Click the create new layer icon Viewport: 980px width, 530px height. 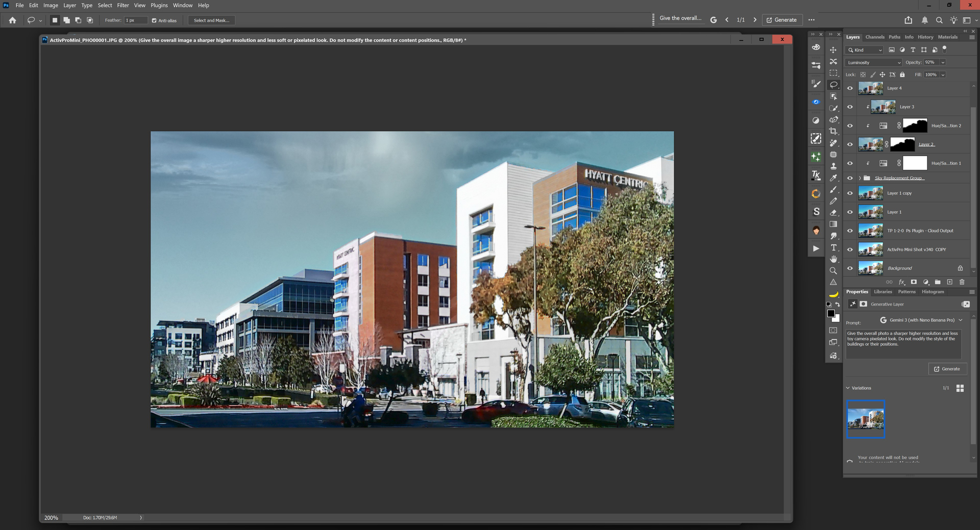coord(949,282)
